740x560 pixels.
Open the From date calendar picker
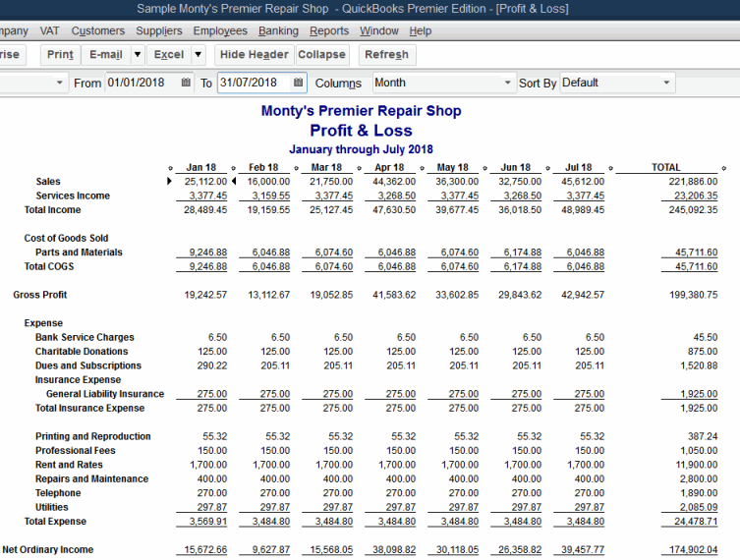186,83
